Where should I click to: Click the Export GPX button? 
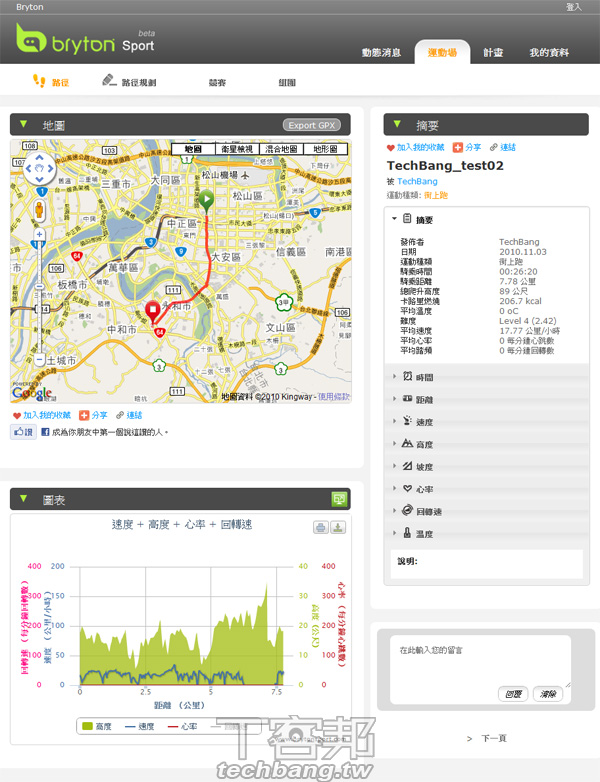click(312, 126)
